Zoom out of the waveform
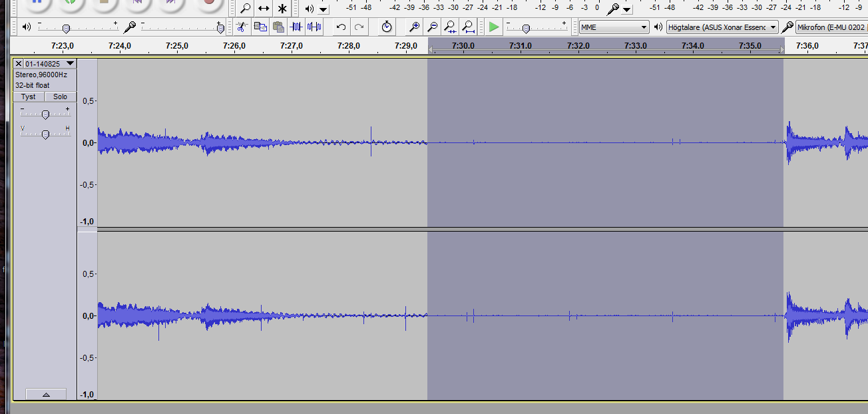Viewport: 868px width, 414px height. 433,27
